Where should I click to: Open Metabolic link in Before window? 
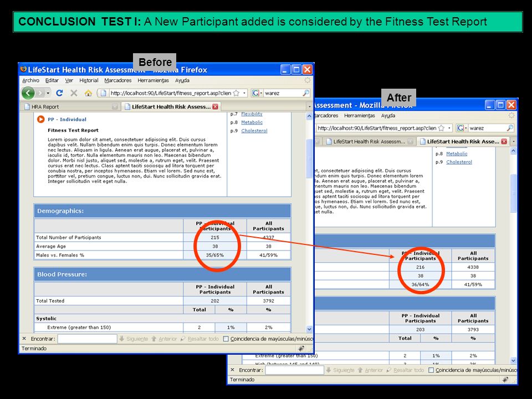tap(252, 122)
